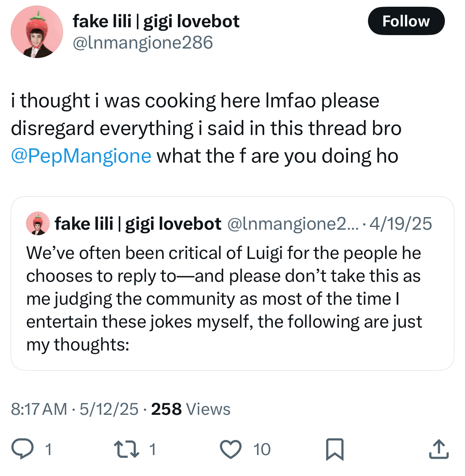Click the 8:17 AM 5/12/25 timestamp

pos(75,409)
